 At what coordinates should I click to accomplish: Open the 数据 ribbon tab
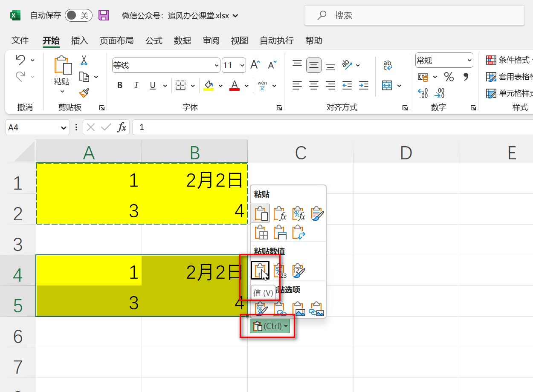point(182,40)
